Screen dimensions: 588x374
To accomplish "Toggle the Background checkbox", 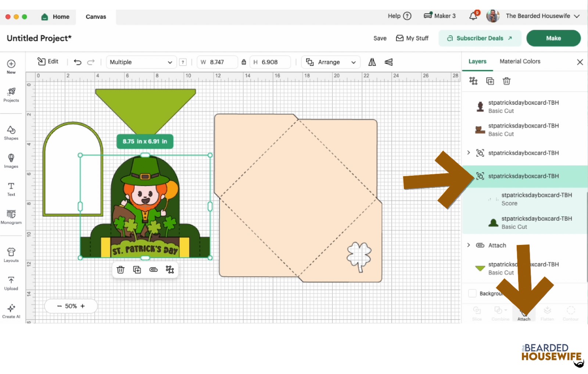I will coord(472,293).
